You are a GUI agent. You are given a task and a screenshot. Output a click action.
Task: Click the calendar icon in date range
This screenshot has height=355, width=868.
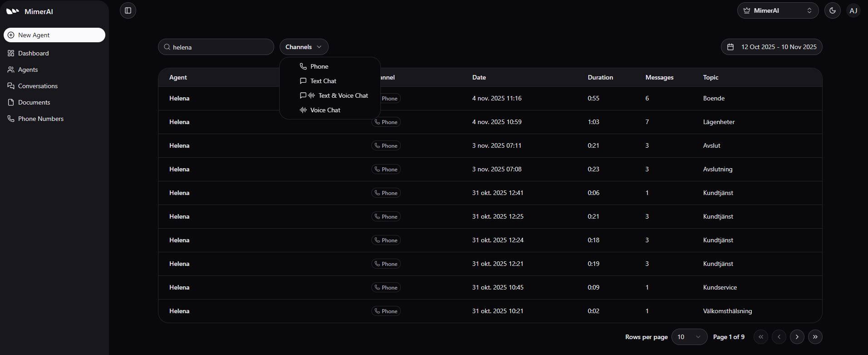tap(730, 47)
